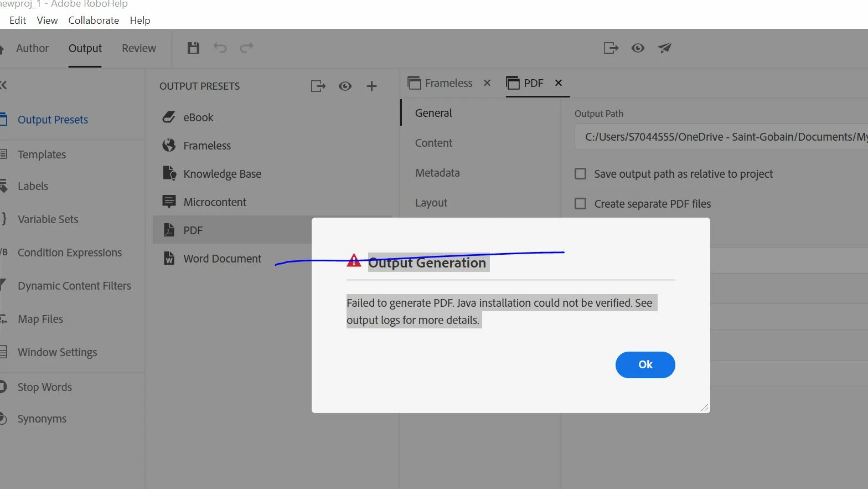Click the Undo arrow icon
This screenshot has height=489, width=868.
[x=220, y=48]
